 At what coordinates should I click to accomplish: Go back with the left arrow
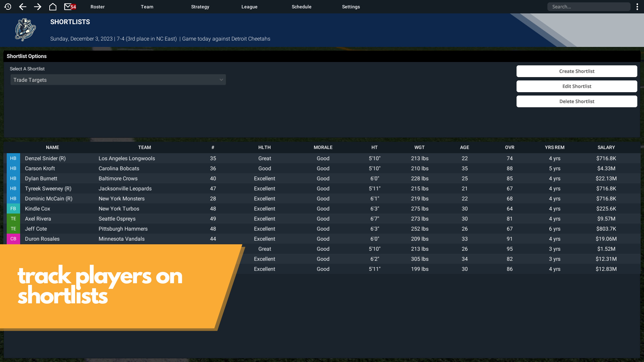(x=22, y=7)
